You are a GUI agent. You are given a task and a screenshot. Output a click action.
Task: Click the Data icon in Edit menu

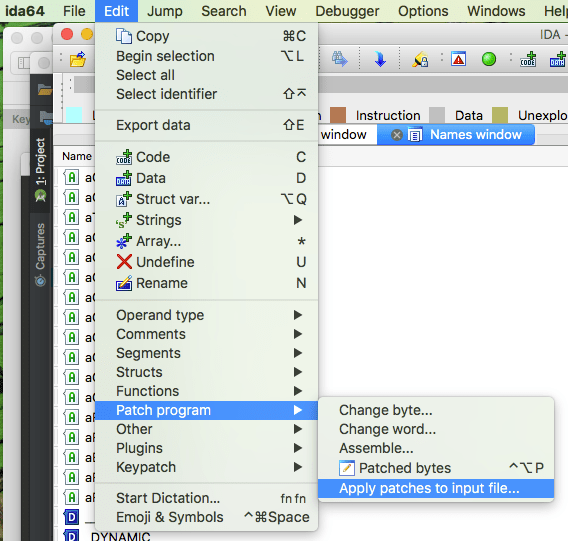tap(124, 178)
